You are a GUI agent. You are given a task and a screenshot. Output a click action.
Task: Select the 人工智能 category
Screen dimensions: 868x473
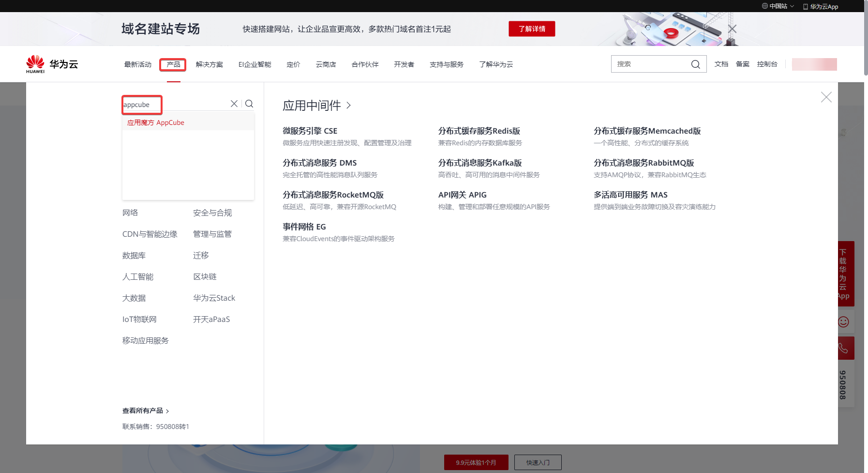tap(138, 276)
